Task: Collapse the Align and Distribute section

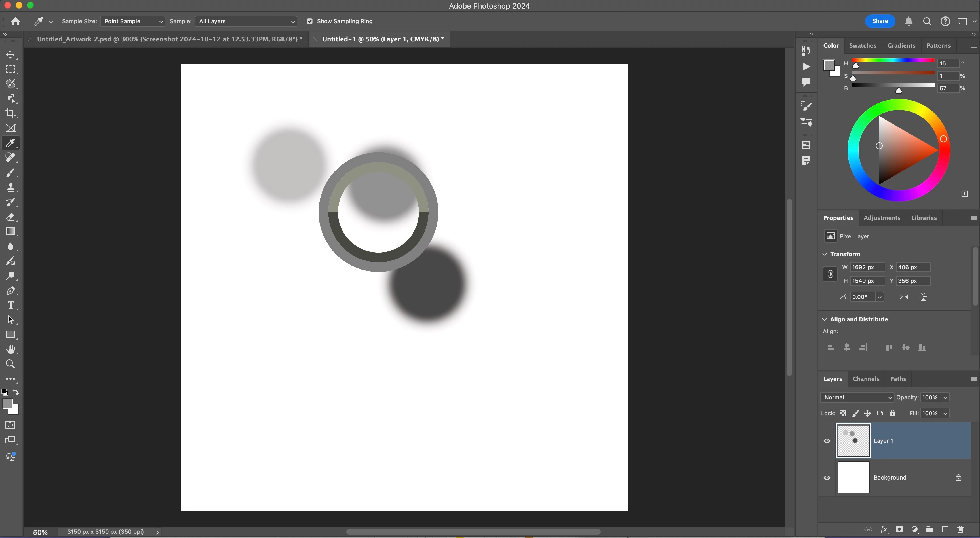Action: (824, 319)
